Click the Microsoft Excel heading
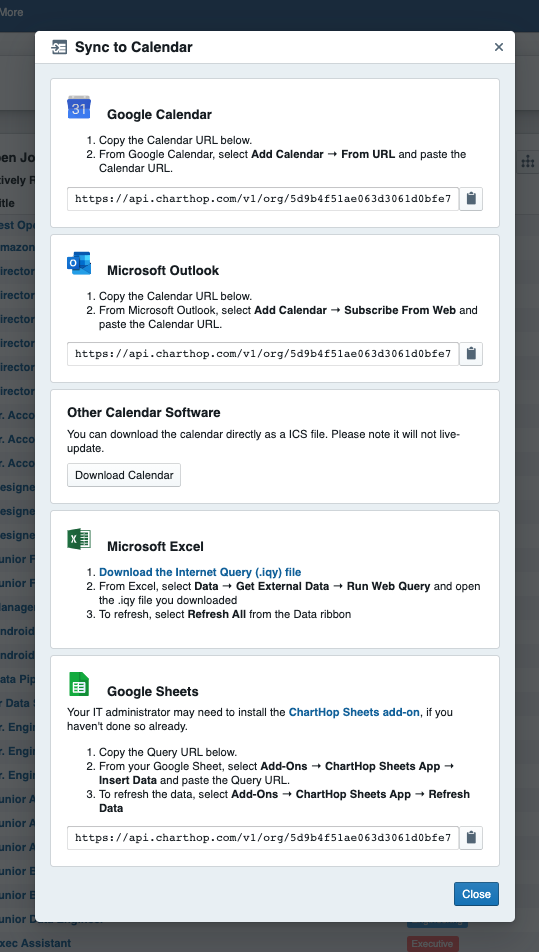Image resolution: width=539 pixels, height=952 pixels. click(x=155, y=546)
